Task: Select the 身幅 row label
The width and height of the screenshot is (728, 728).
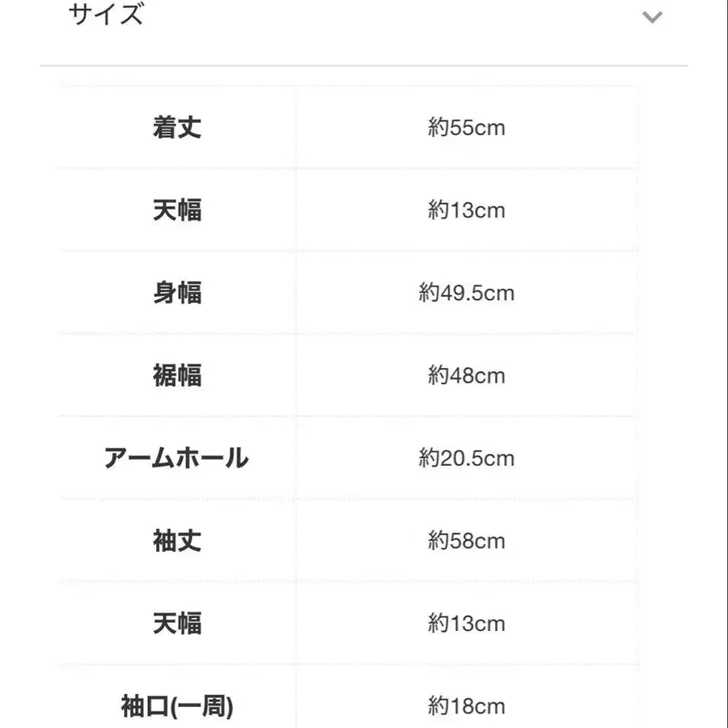Action: 177,292
